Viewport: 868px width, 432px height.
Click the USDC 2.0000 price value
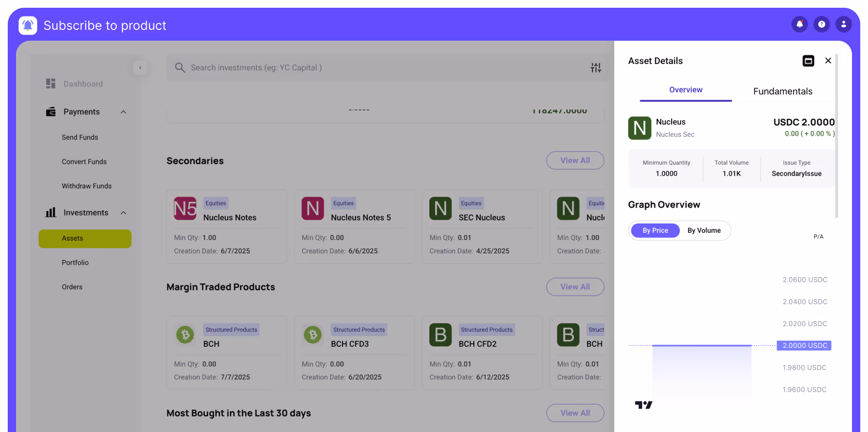click(x=804, y=122)
